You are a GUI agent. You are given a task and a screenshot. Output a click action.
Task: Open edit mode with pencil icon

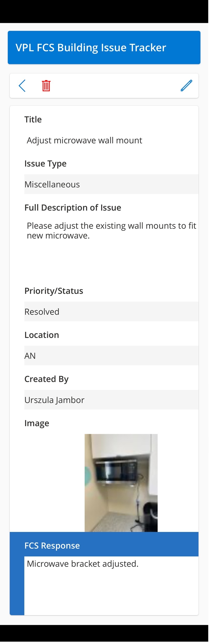(186, 86)
